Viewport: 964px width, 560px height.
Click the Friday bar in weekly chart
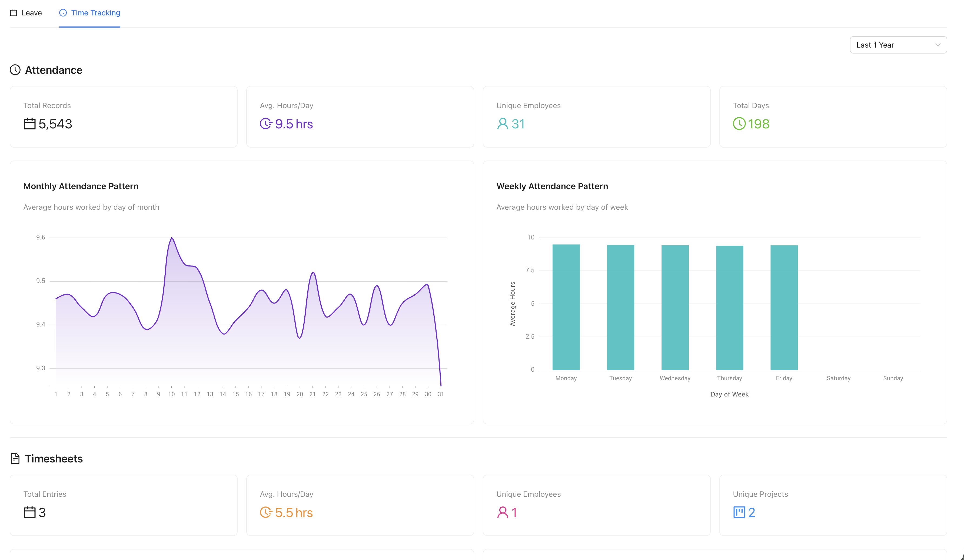tap(784, 307)
